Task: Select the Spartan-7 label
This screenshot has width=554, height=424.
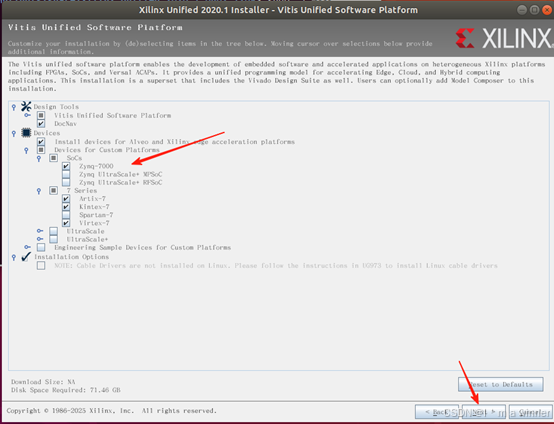Action: [x=96, y=215]
